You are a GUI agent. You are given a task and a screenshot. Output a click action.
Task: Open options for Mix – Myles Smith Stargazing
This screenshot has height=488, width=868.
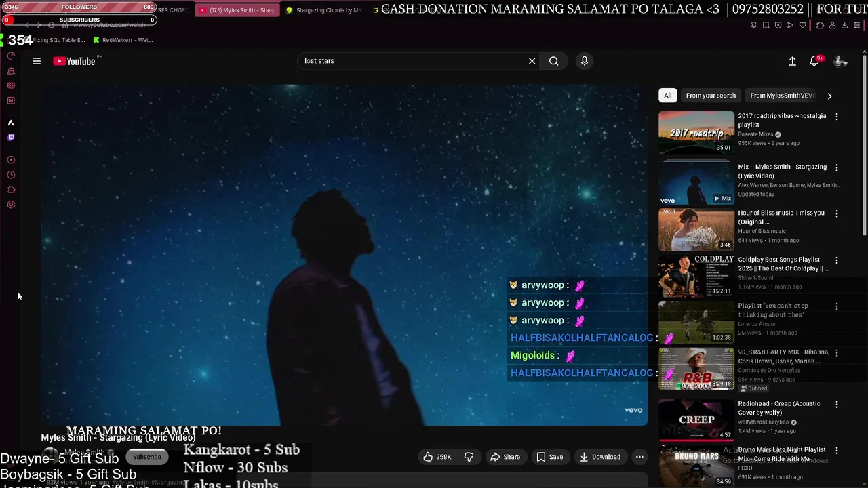click(837, 167)
